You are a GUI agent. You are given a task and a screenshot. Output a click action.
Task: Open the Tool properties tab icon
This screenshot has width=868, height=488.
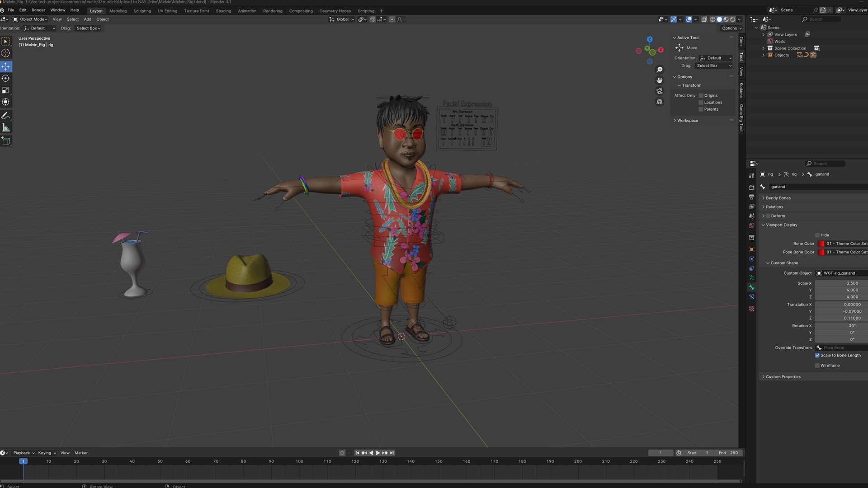(x=751, y=175)
